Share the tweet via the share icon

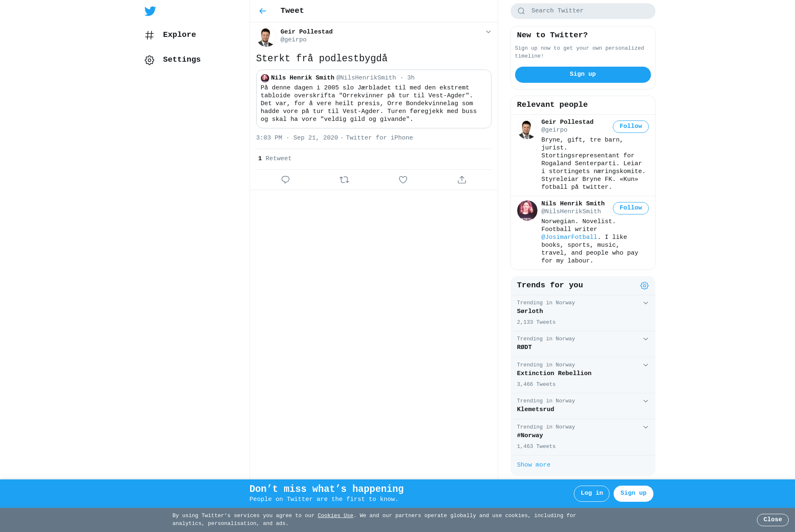click(x=462, y=180)
